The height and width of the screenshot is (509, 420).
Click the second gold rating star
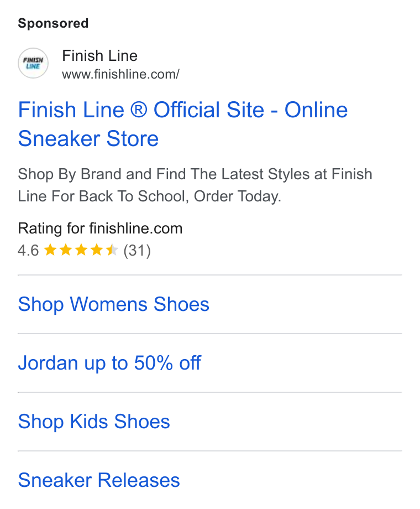[x=66, y=250]
